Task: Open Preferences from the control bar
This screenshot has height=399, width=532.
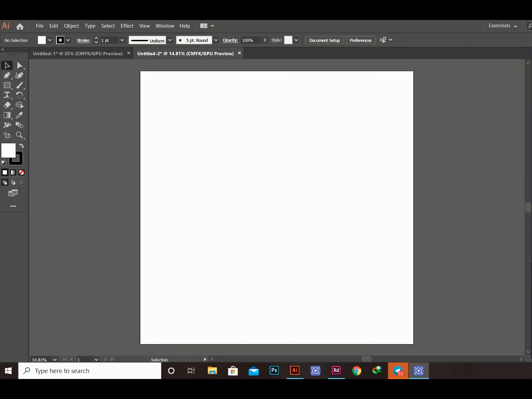Action: tap(360, 40)
